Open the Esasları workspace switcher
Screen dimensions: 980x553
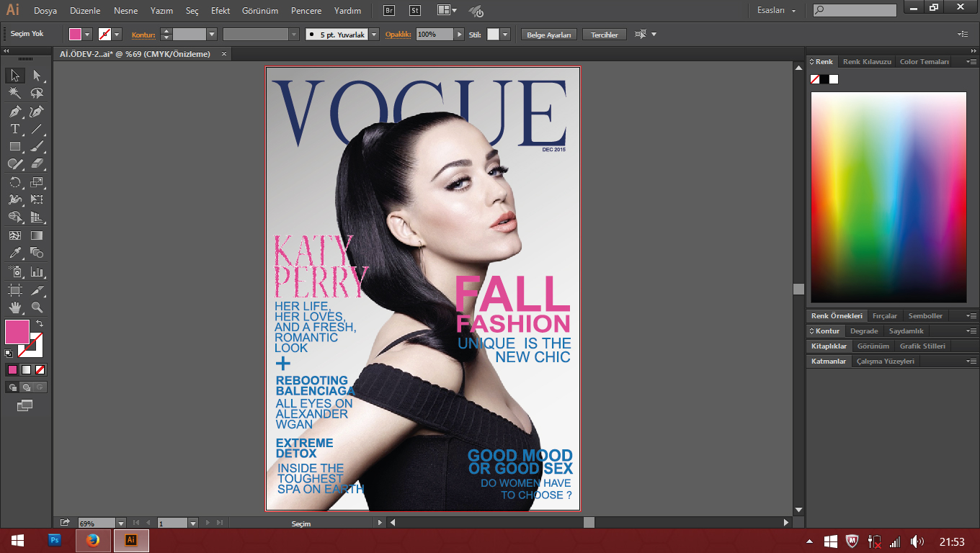pyautogui.click(x=777, y=11)
